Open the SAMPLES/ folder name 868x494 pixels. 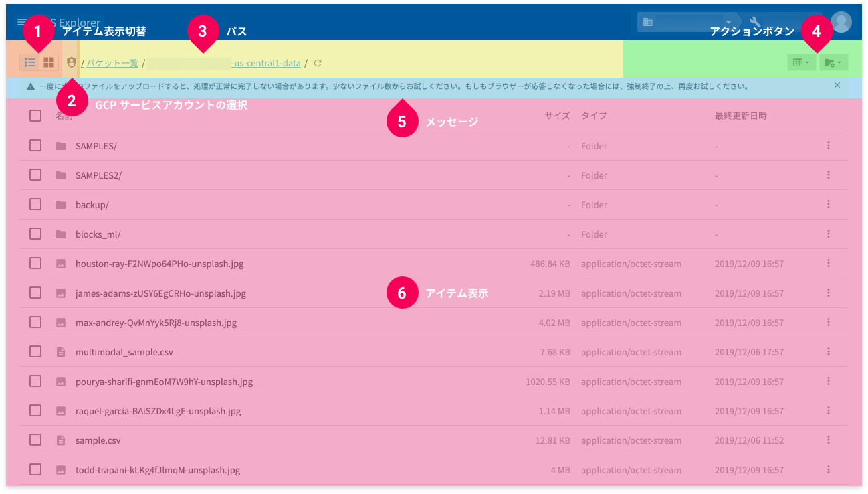96,146
